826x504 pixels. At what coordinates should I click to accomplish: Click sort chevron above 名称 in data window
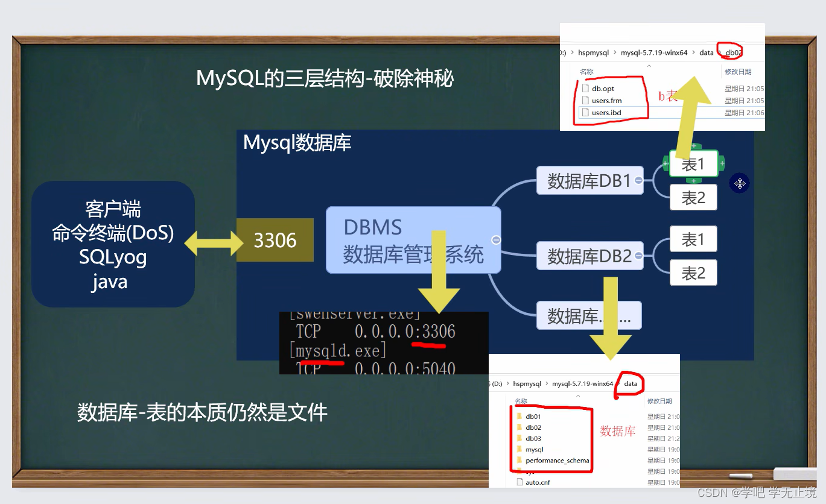(x=578, y=396)
